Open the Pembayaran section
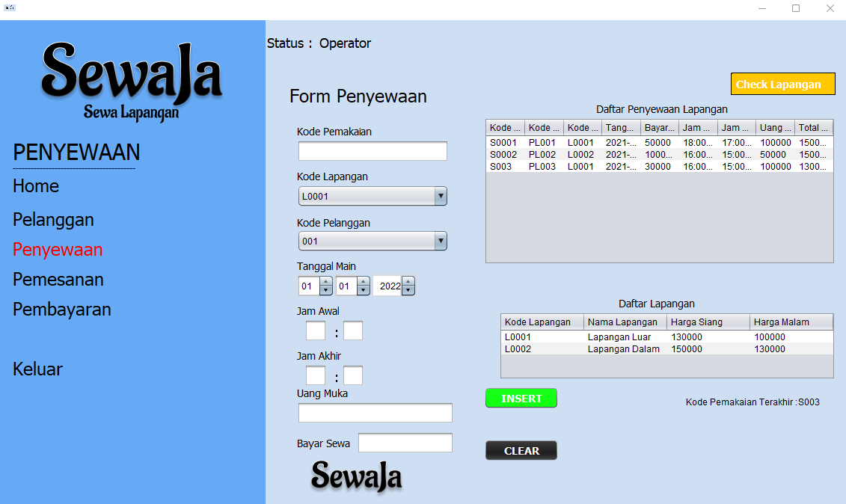 pos(62,310)
